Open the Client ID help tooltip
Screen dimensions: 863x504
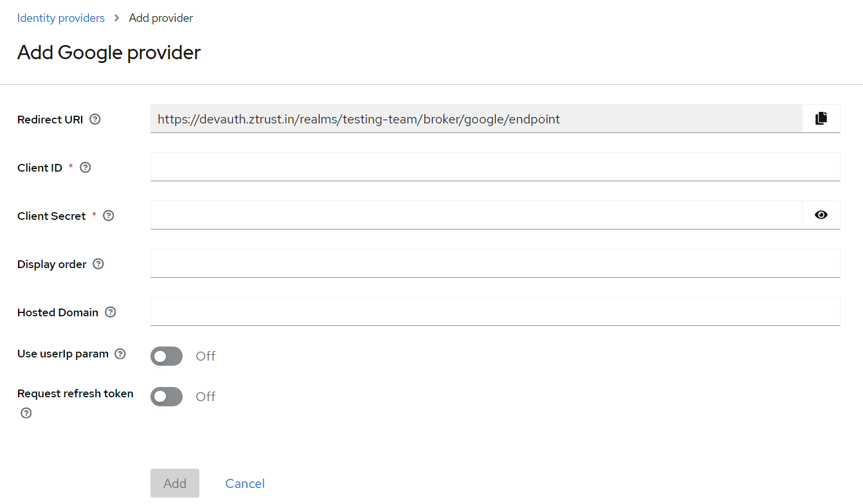click(x=85, y=167)
